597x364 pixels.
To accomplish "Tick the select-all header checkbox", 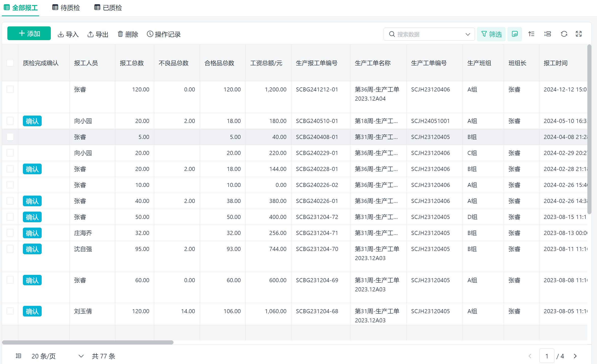I will click(x=10, y=63).
